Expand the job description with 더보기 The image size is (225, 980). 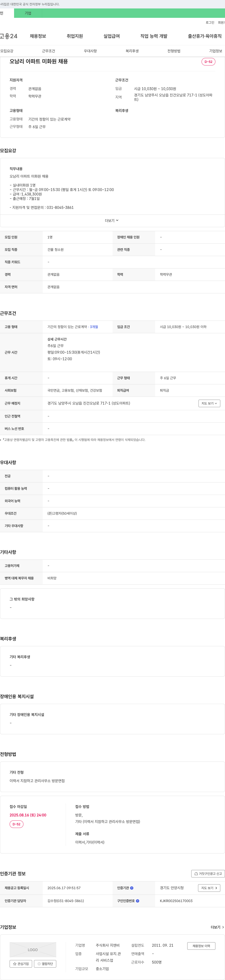point(112,221)
